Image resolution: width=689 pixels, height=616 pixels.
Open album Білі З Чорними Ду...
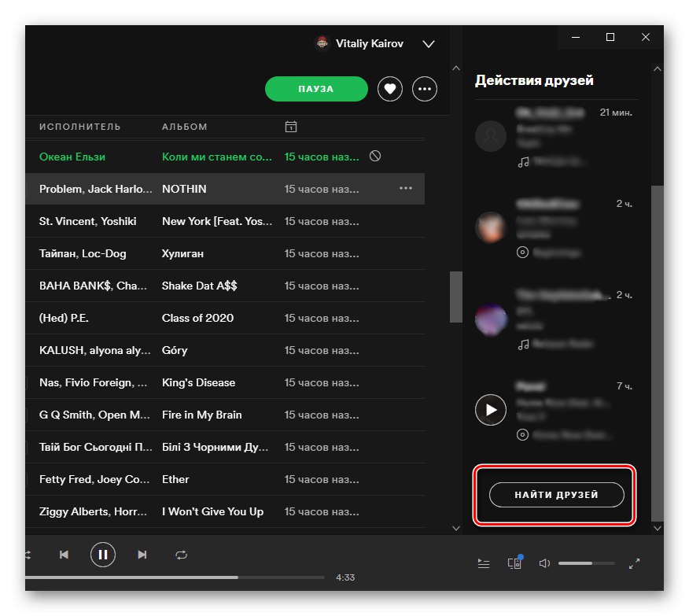(x=215, y=448)
